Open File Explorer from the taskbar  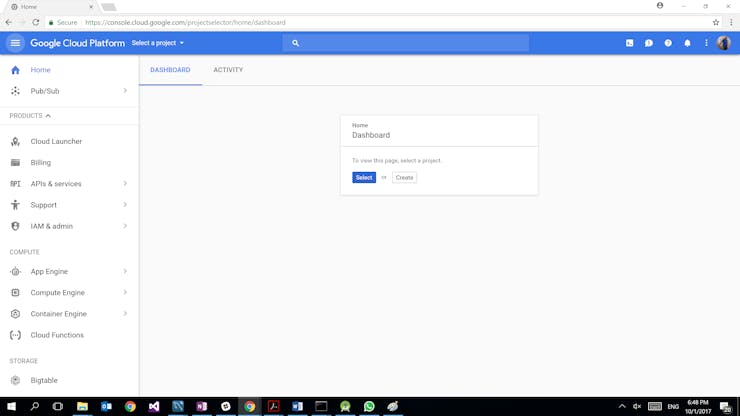[82, 406]
